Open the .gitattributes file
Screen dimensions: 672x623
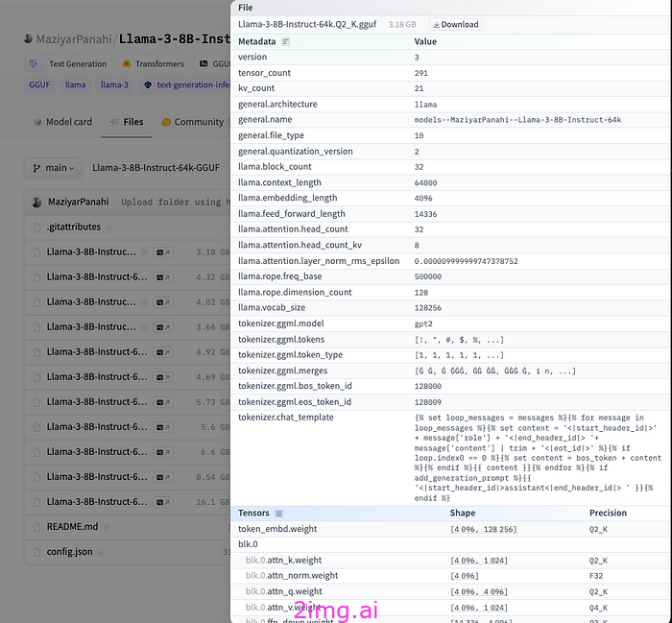(x=74, y=228)
